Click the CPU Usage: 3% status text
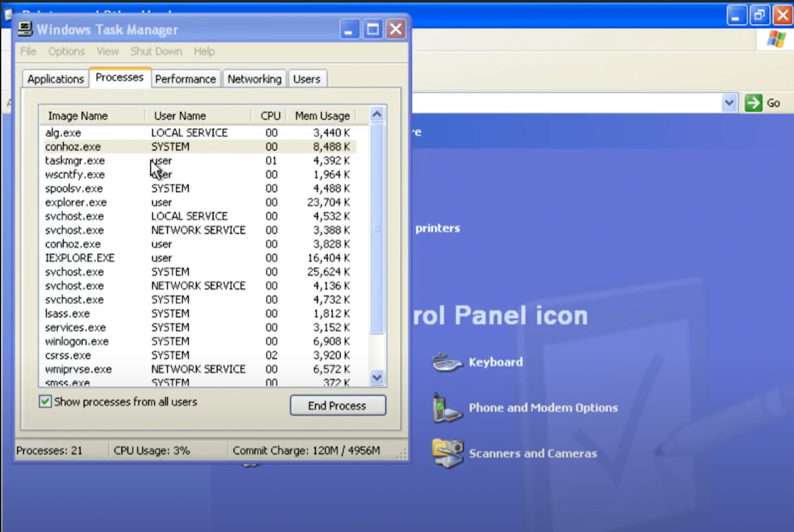Viewport: 794px width, 532px height. click(x=151, y=451)
